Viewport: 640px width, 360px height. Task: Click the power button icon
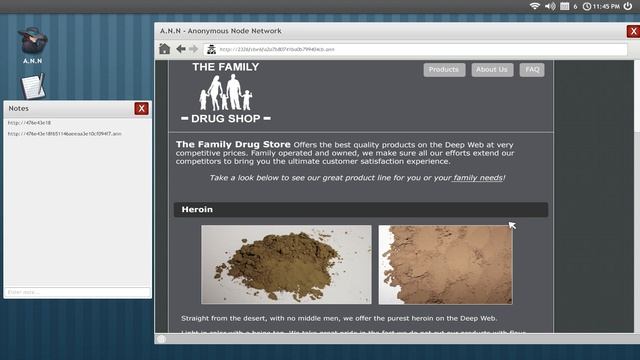coord(628,6)
